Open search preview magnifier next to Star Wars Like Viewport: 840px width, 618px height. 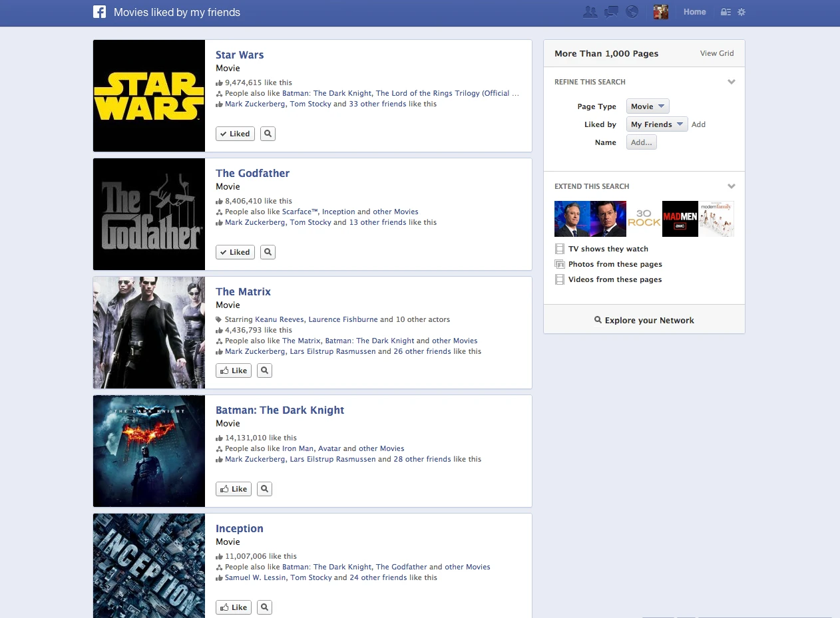click(x=268, y=133)
